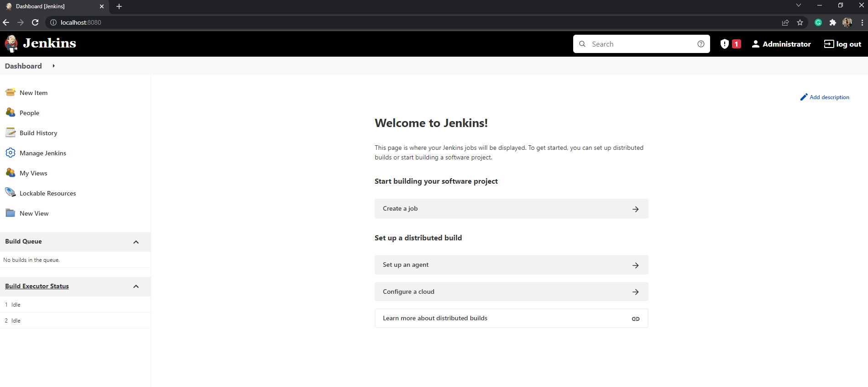868x387 pixels.
Task: Click the Administrator user icon
Action: coord(756,44)
